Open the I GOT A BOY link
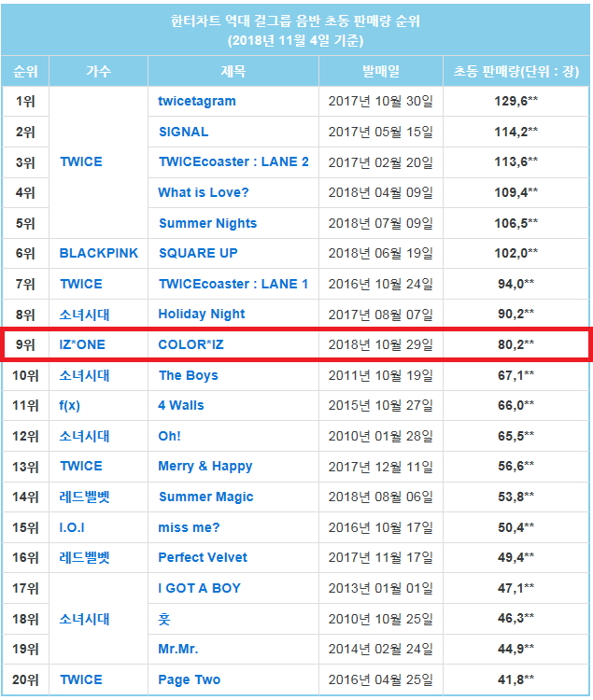The width and height of the screenshot is (593, 700). coord(199,588)
